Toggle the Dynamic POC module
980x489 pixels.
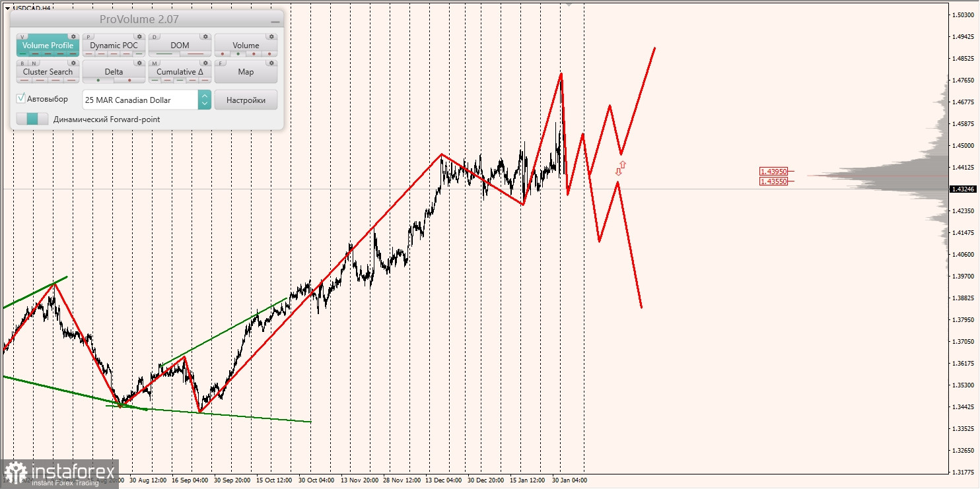[x=114, y=45]
